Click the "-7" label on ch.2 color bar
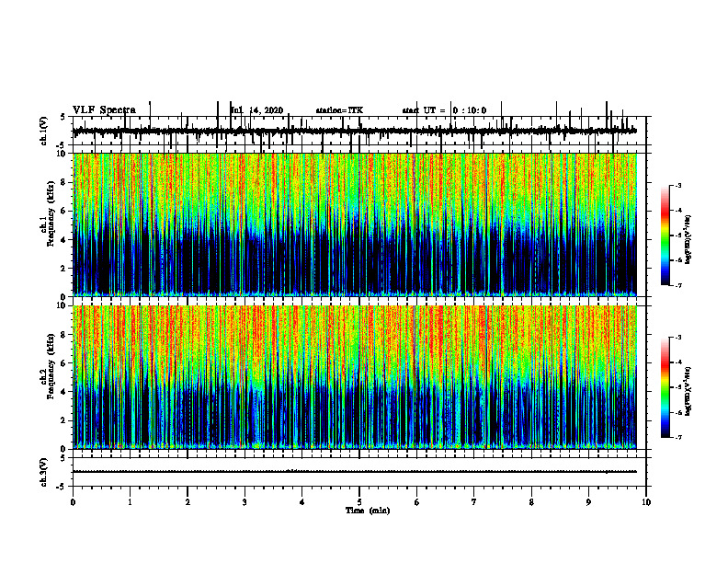 click(677, 437)
